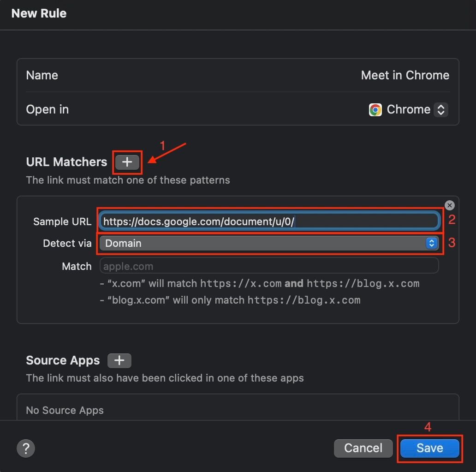This screenshot has height=472, width=476.
Task: Remove the URL matcher via its X icon
Action: pyautogui.click(x=449, y=205)
